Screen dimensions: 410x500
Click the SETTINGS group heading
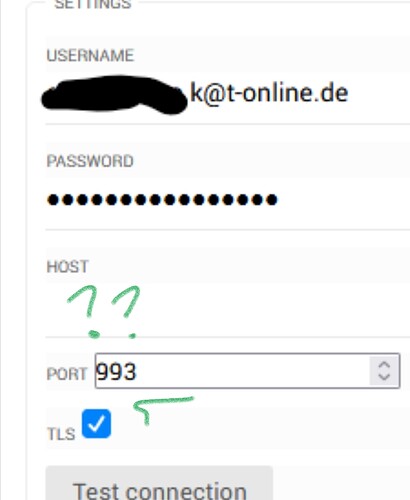[93, 4]
